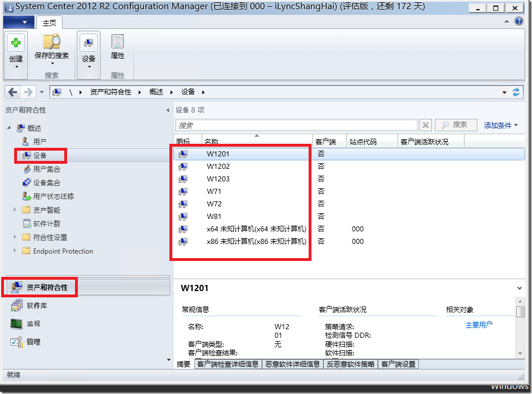Viewport: 532px width, 394px height.
Task: Open the blue application menu dropdown
Action: [x=18, y=22]
